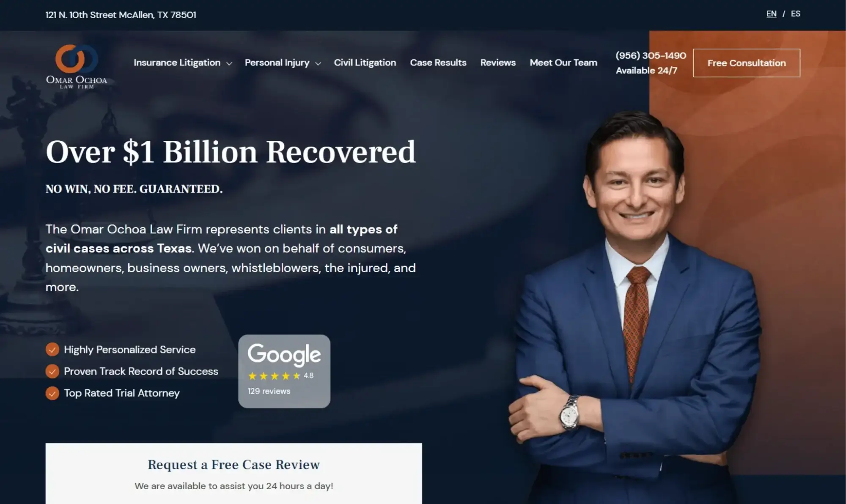
Task: Expand the Insurance Litigation dropdown chevron
Action: [229, 63]
